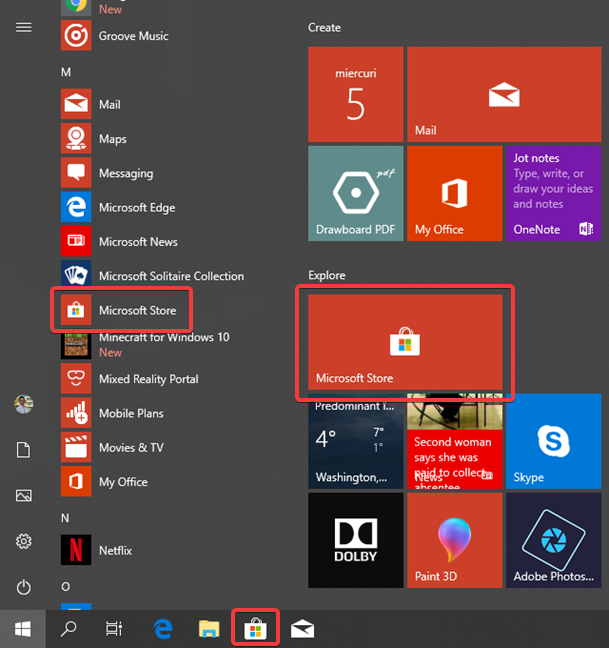Screen dimensions: 609x648
Task: Click the letter N section header
Action: [x=65, y=518]
